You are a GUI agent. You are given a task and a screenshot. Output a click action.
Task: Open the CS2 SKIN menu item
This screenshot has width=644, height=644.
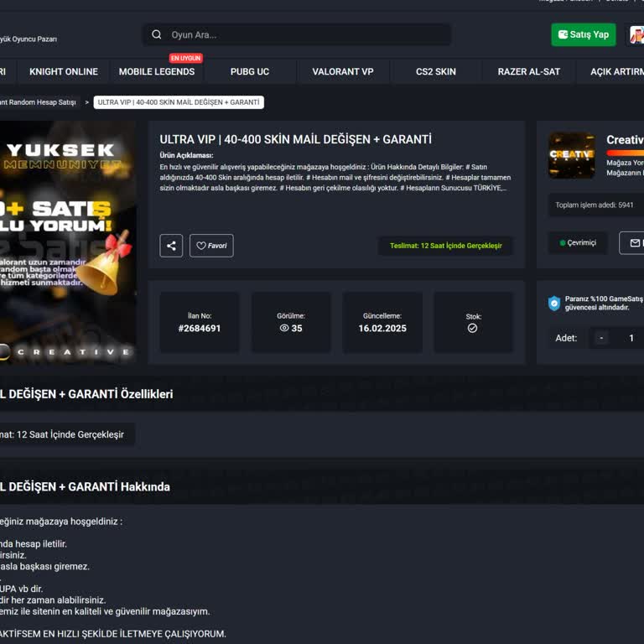tap(436, 71)
